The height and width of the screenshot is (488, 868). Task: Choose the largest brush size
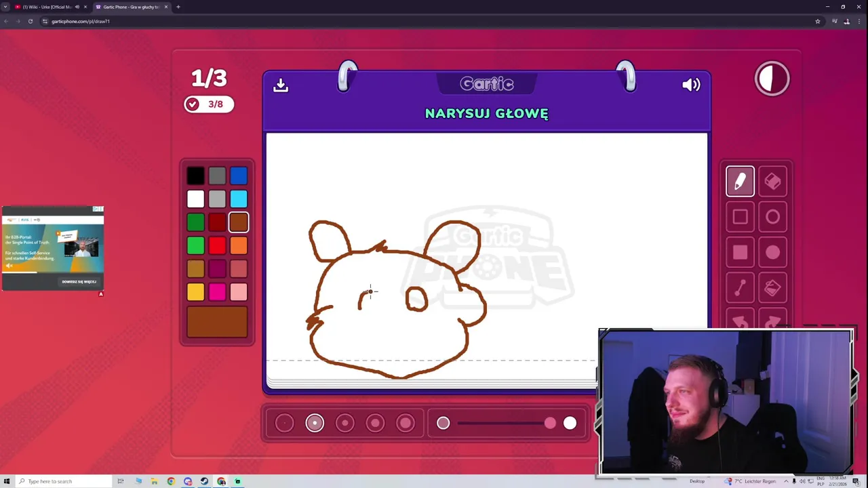(x=406, y=424)
